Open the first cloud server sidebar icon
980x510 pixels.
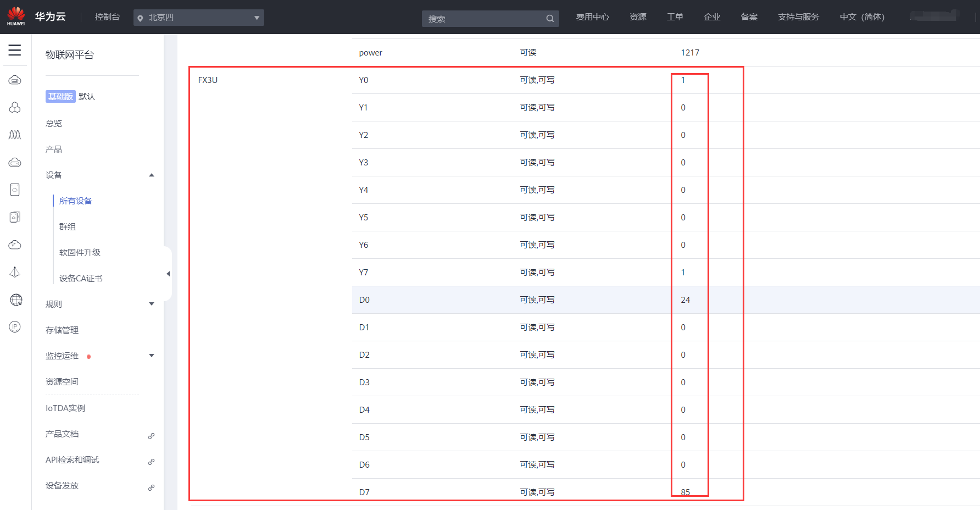pos(15,80)
